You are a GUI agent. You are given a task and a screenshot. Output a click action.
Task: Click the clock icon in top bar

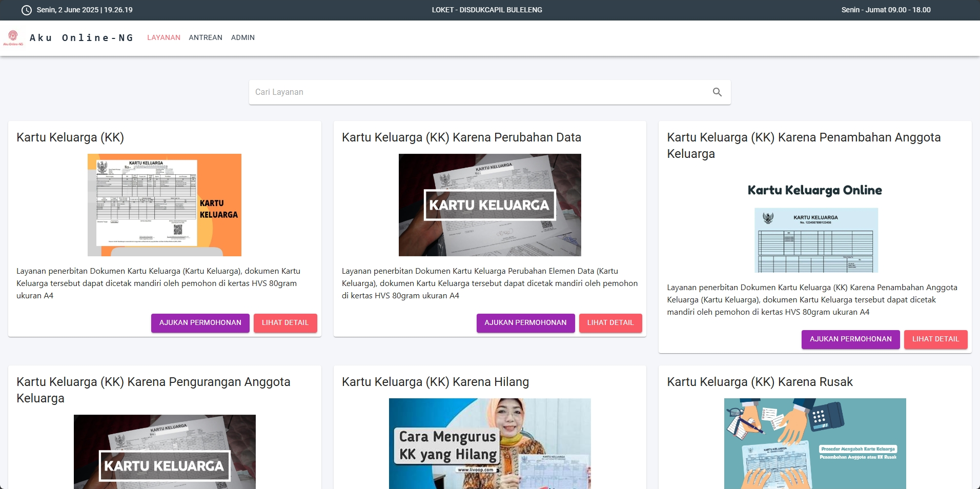(26, 10)
